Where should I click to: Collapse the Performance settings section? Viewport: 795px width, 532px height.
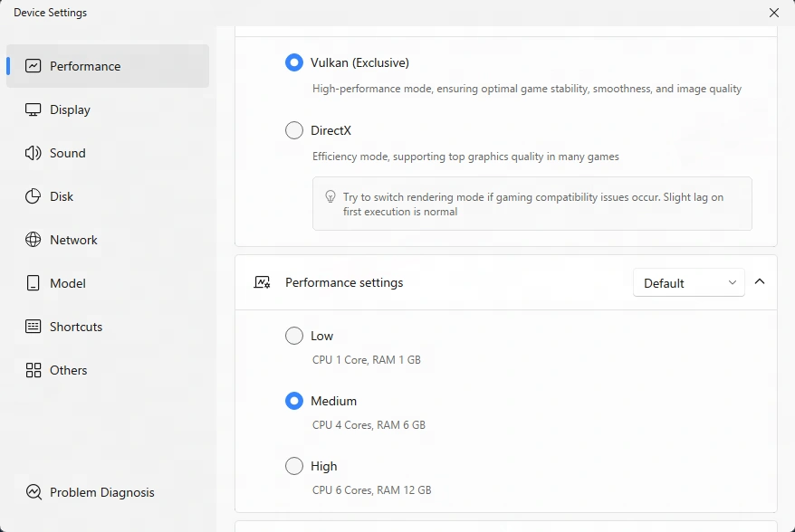click(x=760, y=282)
